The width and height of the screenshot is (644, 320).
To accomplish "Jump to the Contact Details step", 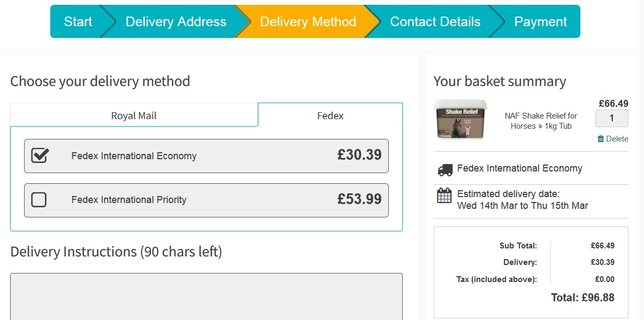I will 435,22.
